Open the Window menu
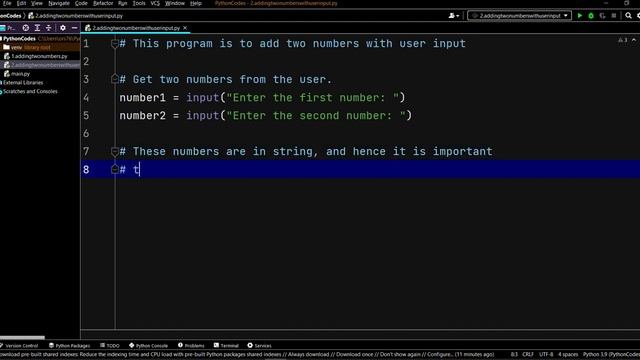 point(175,3)
